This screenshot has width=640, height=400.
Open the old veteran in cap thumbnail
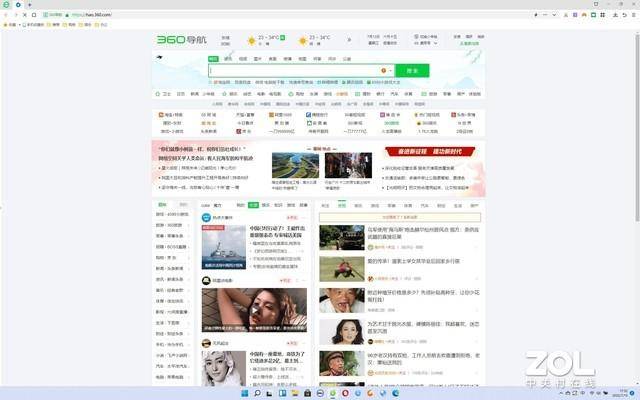pos(342,363)
